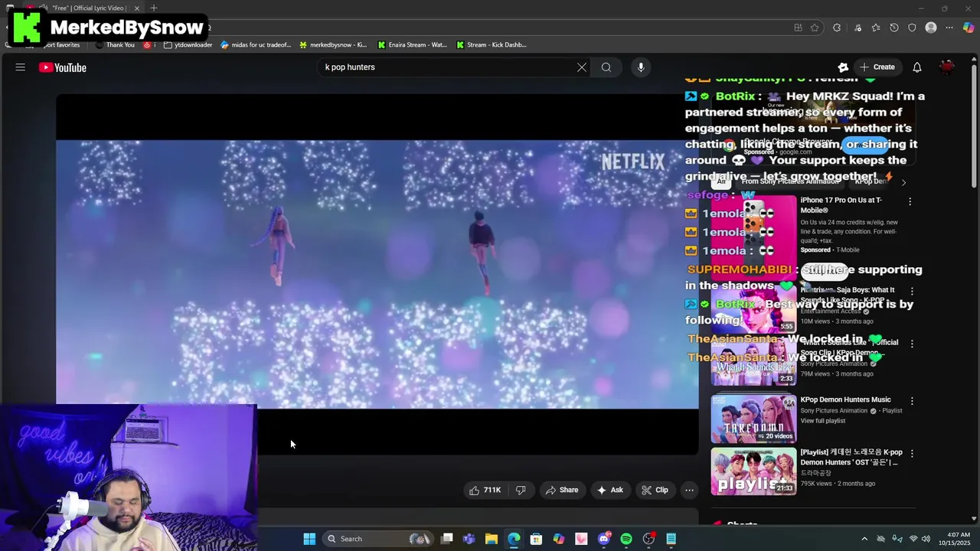
Task: Open iPhone 17 Pro On Us ad title
Action: coord(841,205)
